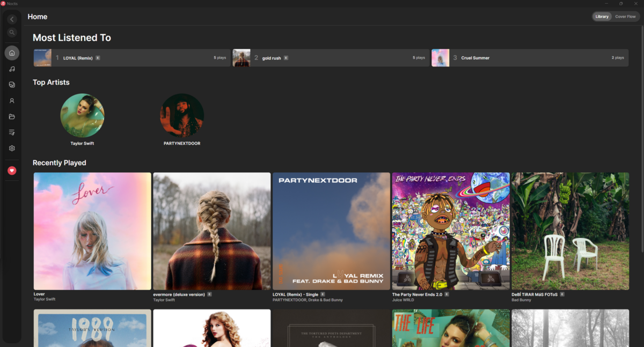Click the "5 plays" count on LOYAL (Remix)

[x=220, y=58]
